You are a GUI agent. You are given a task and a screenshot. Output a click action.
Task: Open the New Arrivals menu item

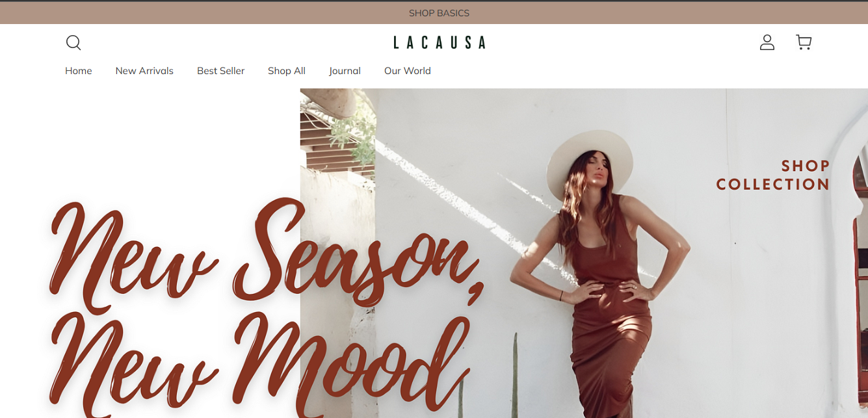tap(144, 71)
